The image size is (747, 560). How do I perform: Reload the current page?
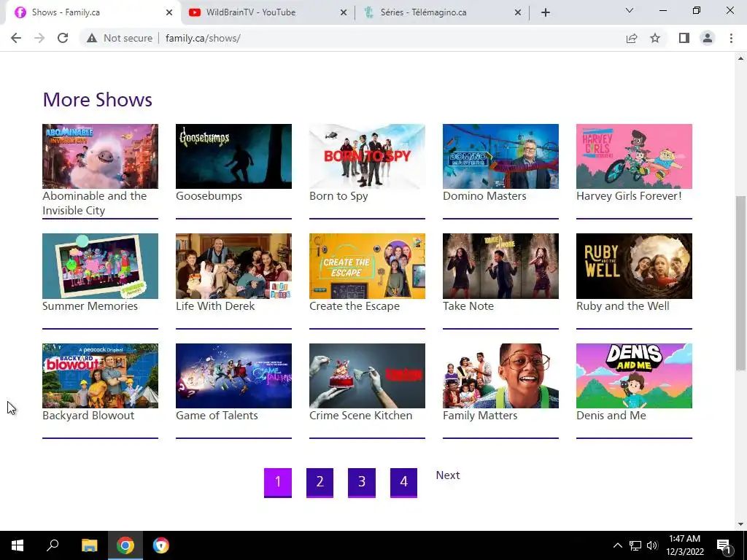click(63, 38)
